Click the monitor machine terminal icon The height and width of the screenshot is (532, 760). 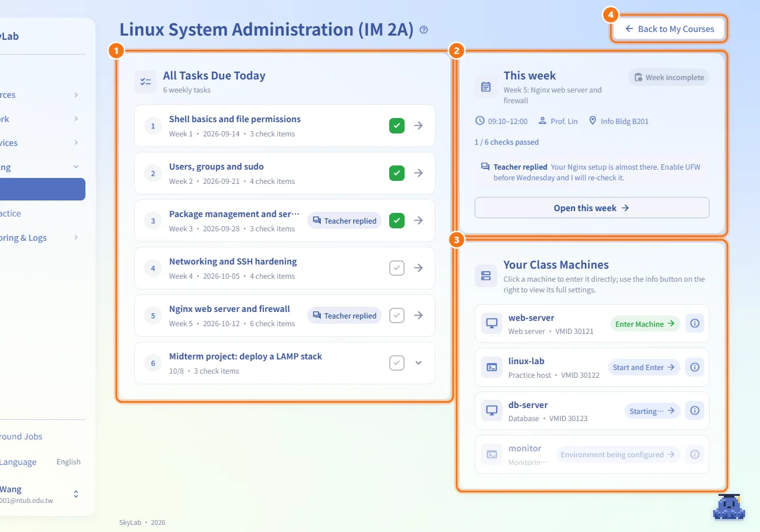click(x=492, y=454)
